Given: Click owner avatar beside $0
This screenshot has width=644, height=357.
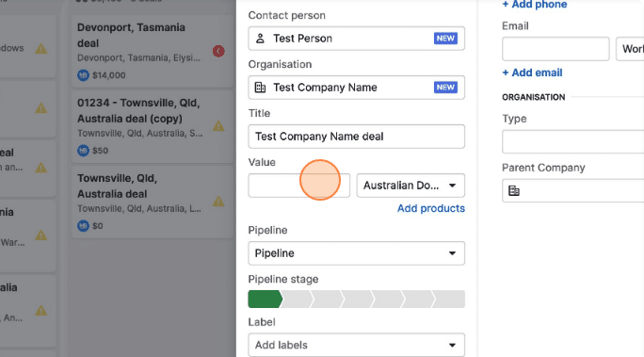Looking at the screenshot, I should [84, 225].
